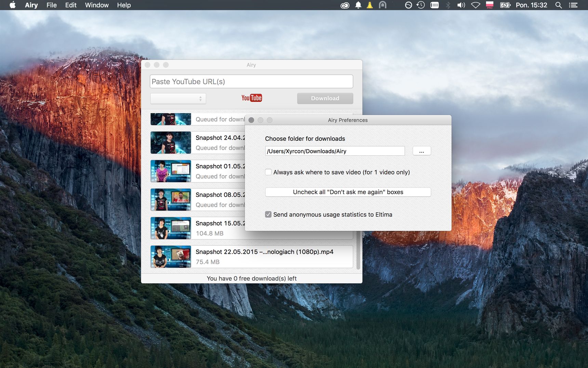Enable Always ask where to save video
588x368 pixels.
tap(268, 172)
